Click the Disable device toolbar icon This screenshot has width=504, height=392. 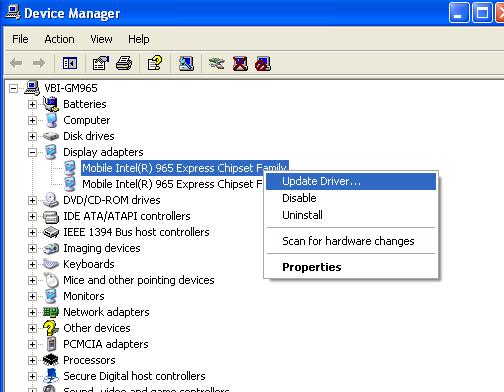coord(263,63)
